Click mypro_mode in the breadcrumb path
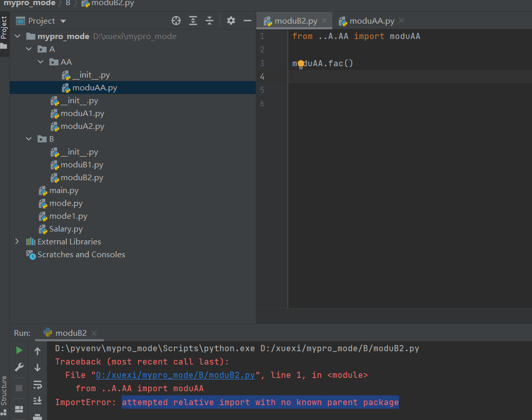The image size is (532, 420). pos(29,3)
